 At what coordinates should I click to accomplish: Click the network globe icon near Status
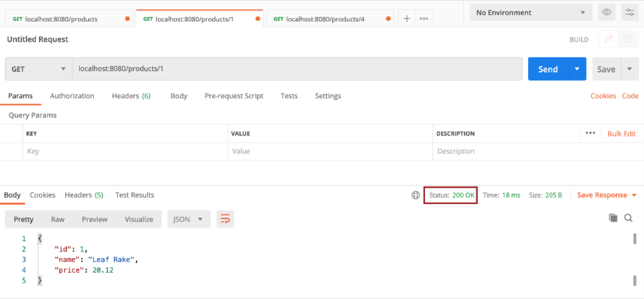tap(415, 195)
